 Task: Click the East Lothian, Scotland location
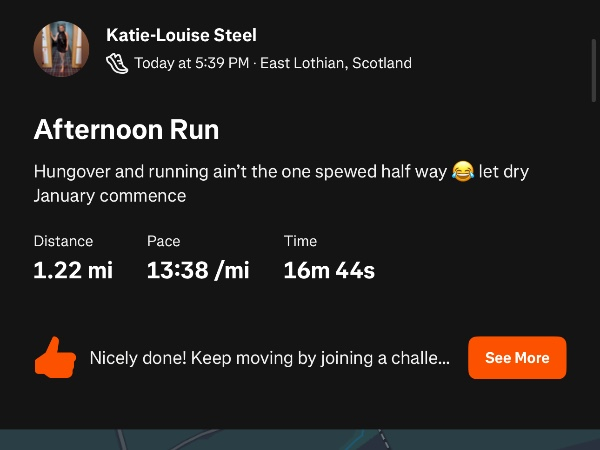click(336, 63)
